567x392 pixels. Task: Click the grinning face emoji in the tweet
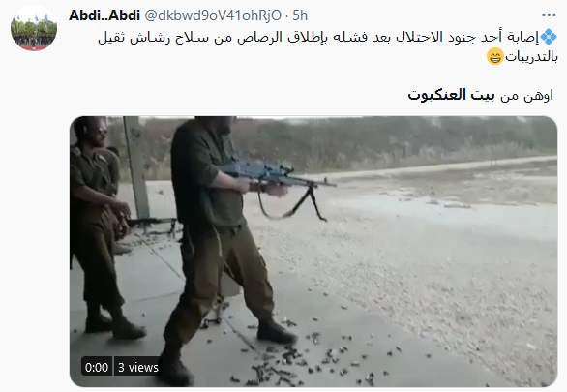pos(495,57)
